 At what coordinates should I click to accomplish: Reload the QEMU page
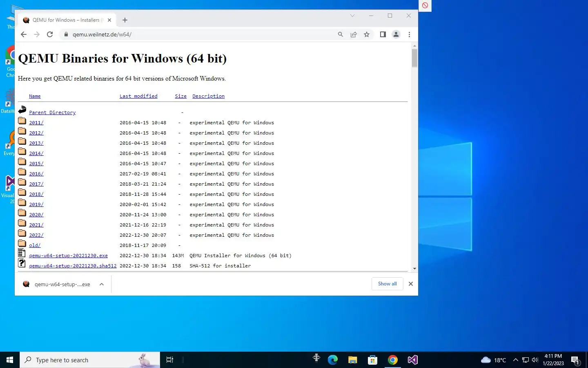coord(50,34)
